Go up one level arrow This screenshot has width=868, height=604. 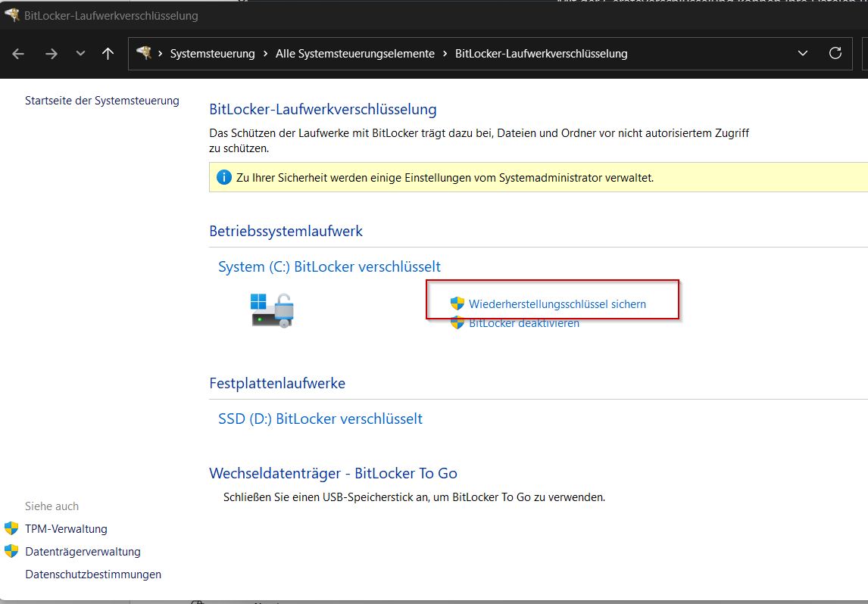pyautogui.click(x=108, y=54)
